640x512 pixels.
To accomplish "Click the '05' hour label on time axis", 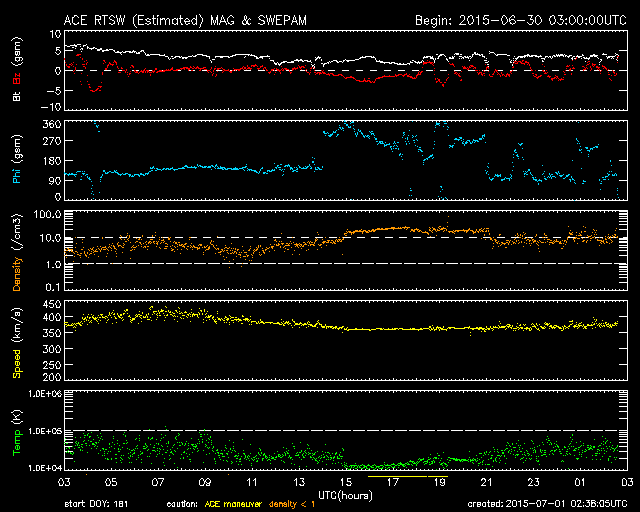I will click(111, 483).
